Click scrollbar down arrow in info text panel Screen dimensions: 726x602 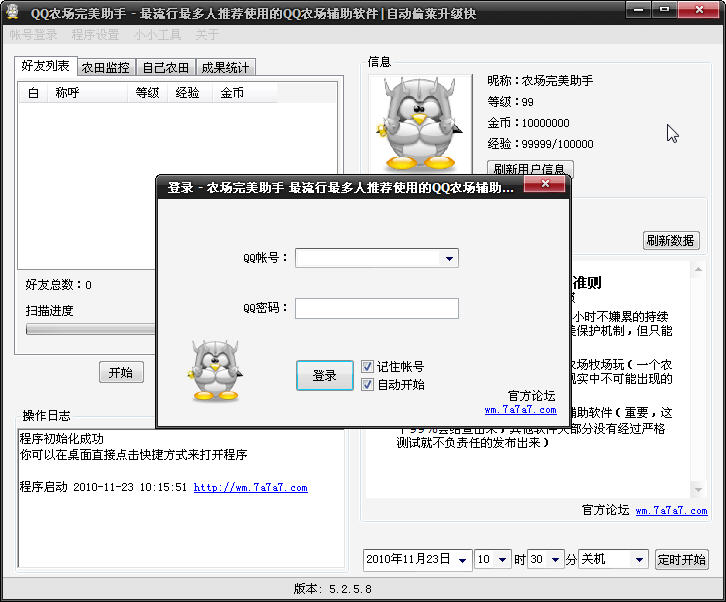(x=698, y=489)
